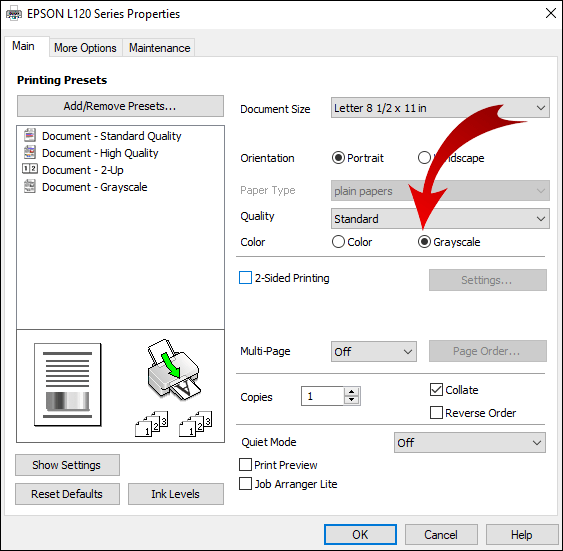
Task: Click the page preview thumbnail
Action: click(68, 385)
